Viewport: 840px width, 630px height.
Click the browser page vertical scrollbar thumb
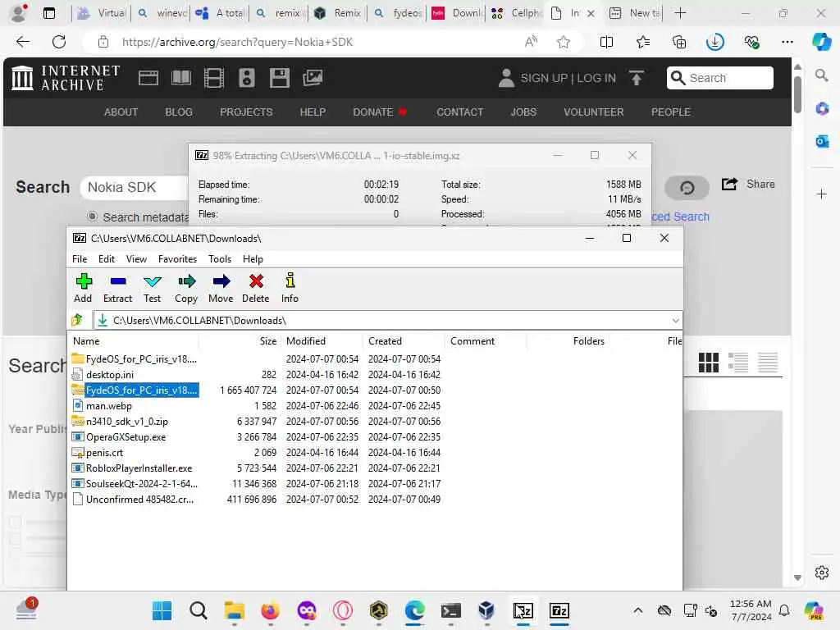click(797, 94)
